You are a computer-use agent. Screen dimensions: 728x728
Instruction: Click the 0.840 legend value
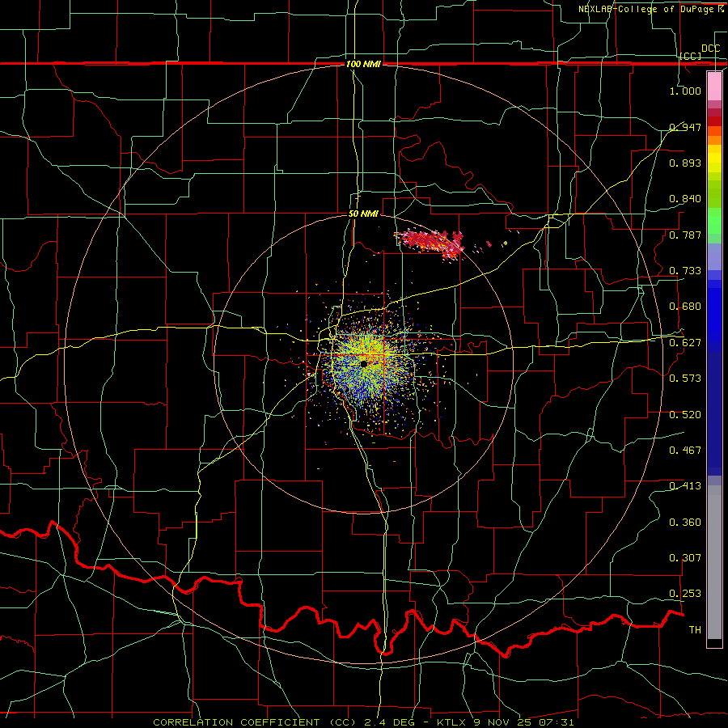tap(685, 199)
